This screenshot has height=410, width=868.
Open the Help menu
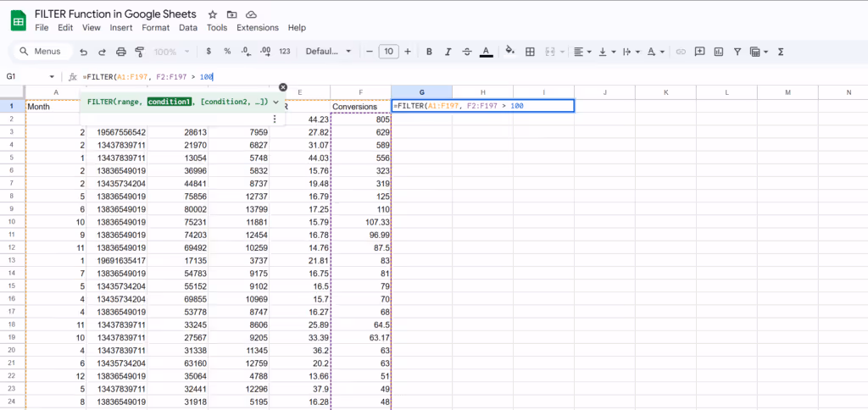tap(297, 28)
